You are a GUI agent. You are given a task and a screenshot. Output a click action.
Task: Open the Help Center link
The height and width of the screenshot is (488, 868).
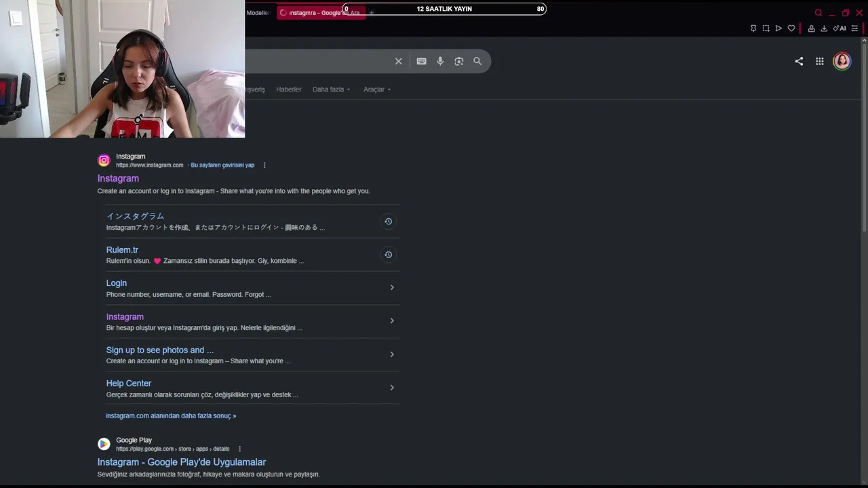[x=129, y=384]
